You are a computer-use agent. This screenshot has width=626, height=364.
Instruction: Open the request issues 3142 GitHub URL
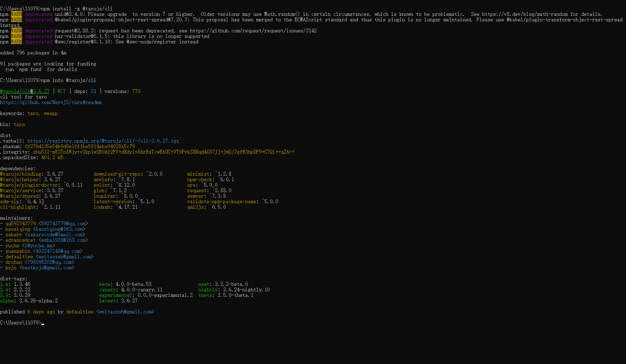[x=253, y=31]
